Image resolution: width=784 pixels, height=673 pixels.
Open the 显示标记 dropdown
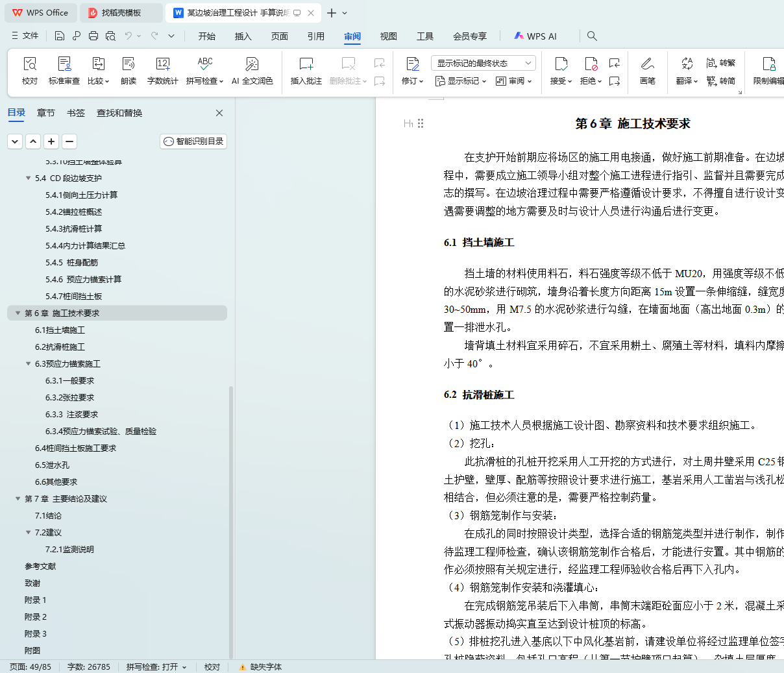tap(461, 81)
